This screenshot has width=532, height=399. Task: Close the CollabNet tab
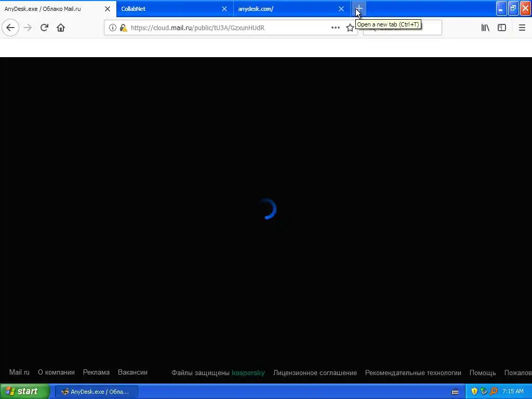click(224, 9)
